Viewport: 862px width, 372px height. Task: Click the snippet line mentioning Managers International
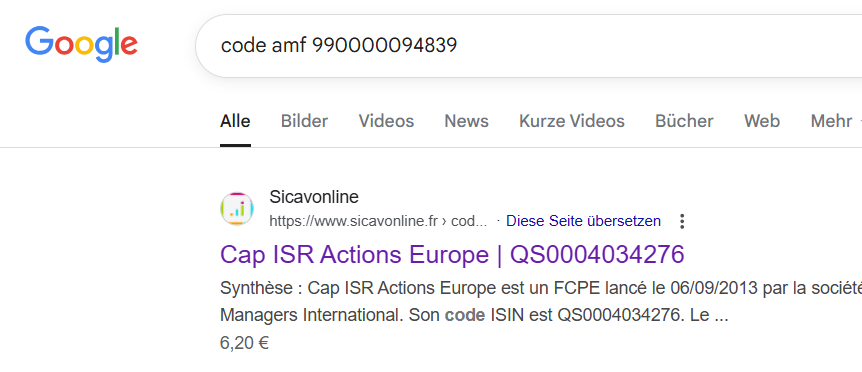coord(474,316)
